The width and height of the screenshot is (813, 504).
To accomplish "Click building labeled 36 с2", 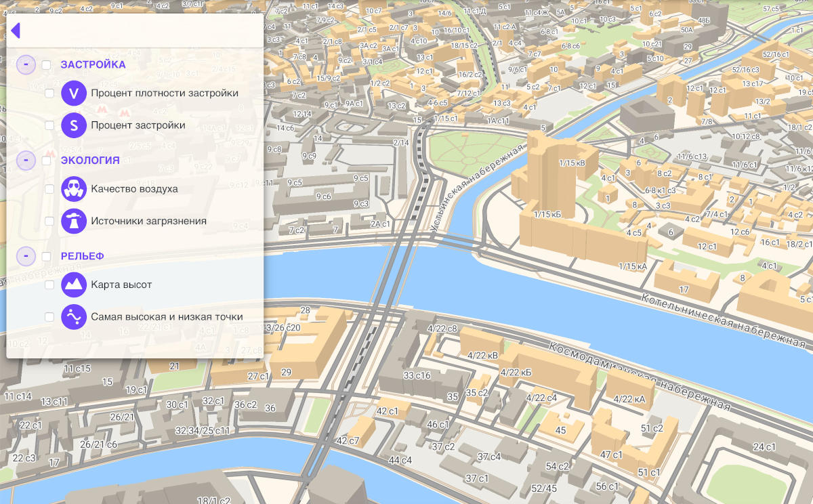I will (246, 404).
